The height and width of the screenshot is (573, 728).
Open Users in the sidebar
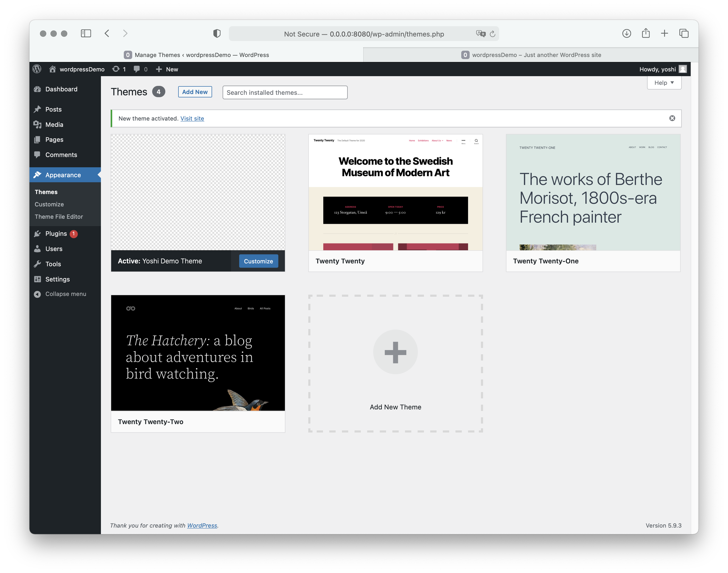[x=65, y=249]
